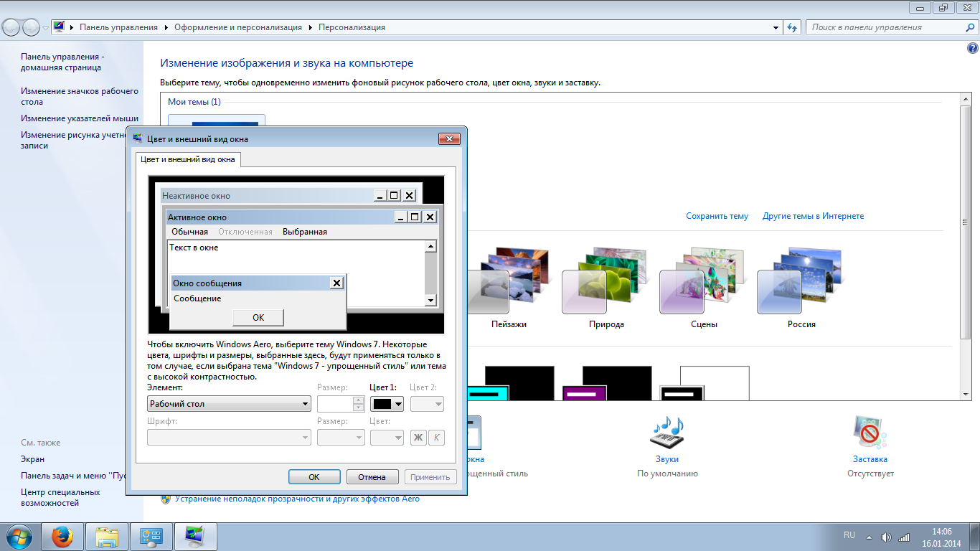Viewport: 980px width, 551px height.
Task: Expand the address bar history dropdown
Action: [x=776, y=27]
